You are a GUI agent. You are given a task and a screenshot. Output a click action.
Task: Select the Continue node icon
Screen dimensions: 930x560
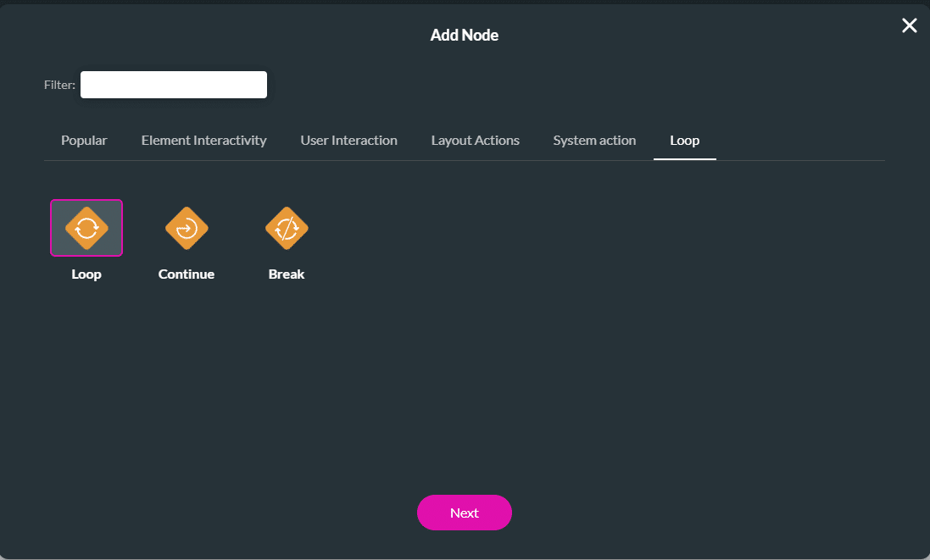[x=187, y=228]
